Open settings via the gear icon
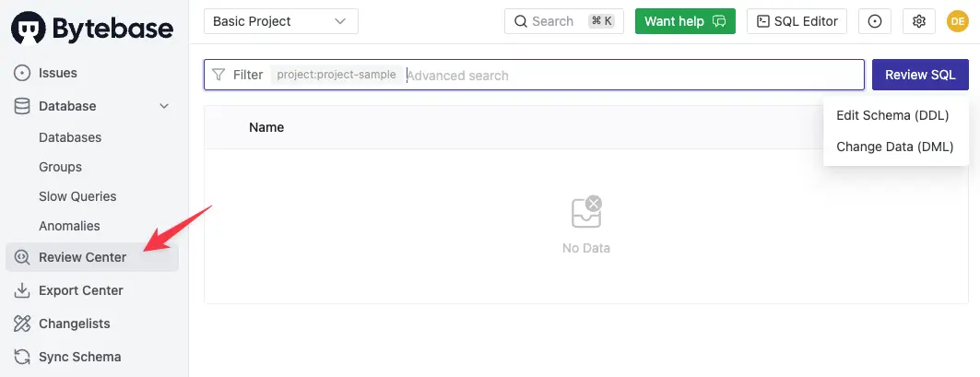Screen dimensions: 980x377 click(x=919, y=21)
